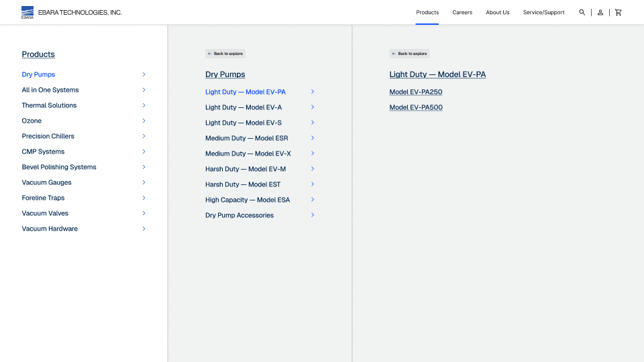Select Harsh Duty — Model EST

[x=243, y=185]
